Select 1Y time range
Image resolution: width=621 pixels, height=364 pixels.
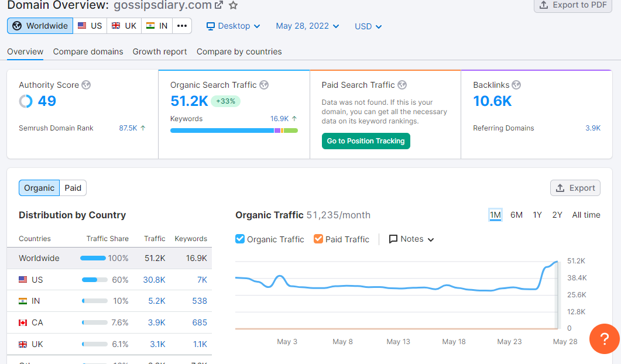pos(537,215)
